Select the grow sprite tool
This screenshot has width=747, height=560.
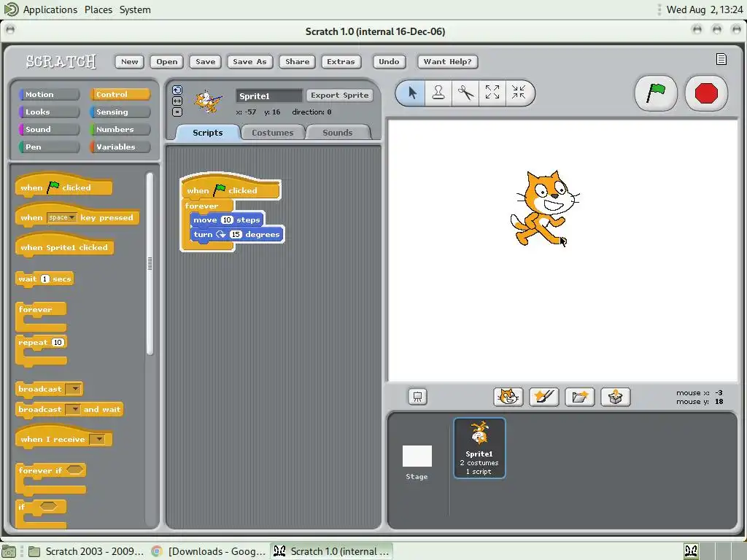(x=492, y=93)
